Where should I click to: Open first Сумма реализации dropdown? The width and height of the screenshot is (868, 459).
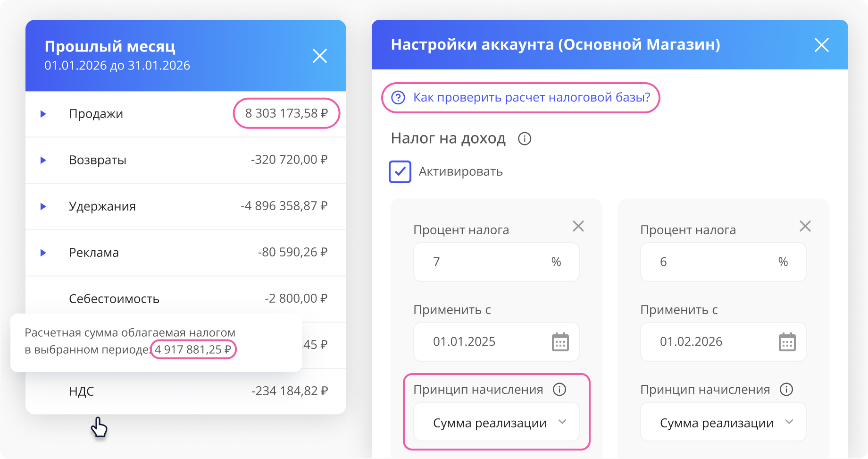[496, 423]
